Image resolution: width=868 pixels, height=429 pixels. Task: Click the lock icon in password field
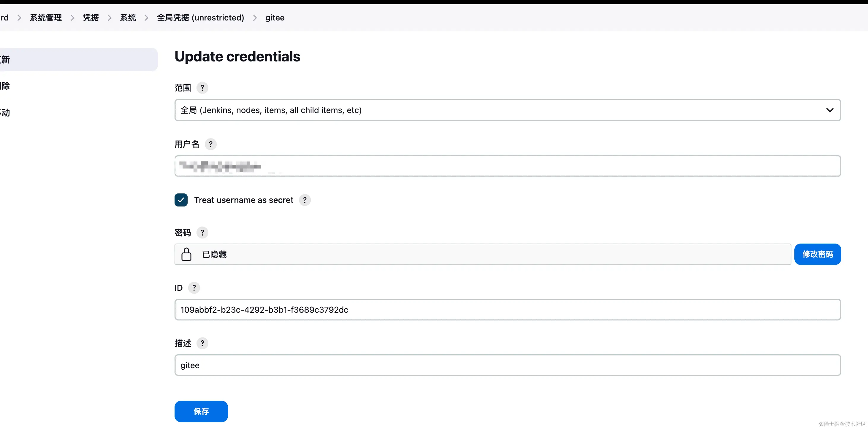point(186,254)
